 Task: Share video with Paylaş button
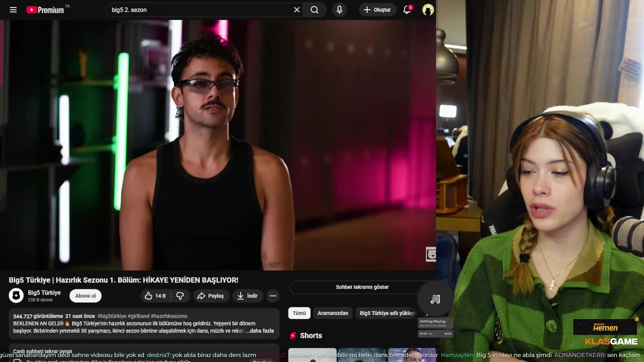(211, 296)
